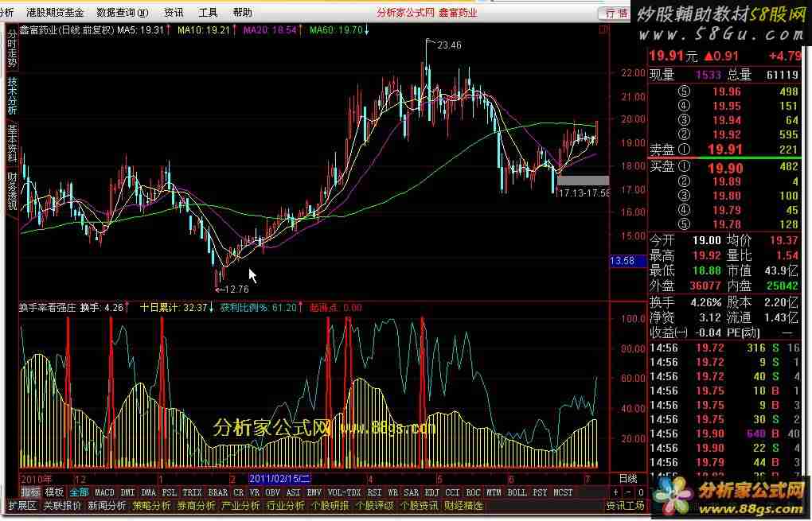This screenshot has width=812, height=521.
Task: Reset chart zoom with the 0 button
Action: (x=641, y=492)
